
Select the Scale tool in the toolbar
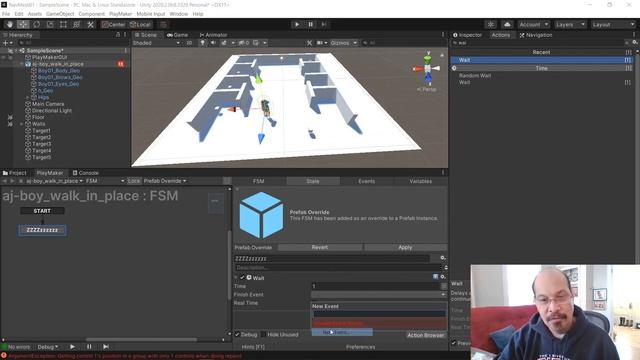click(x=50, y=24)
